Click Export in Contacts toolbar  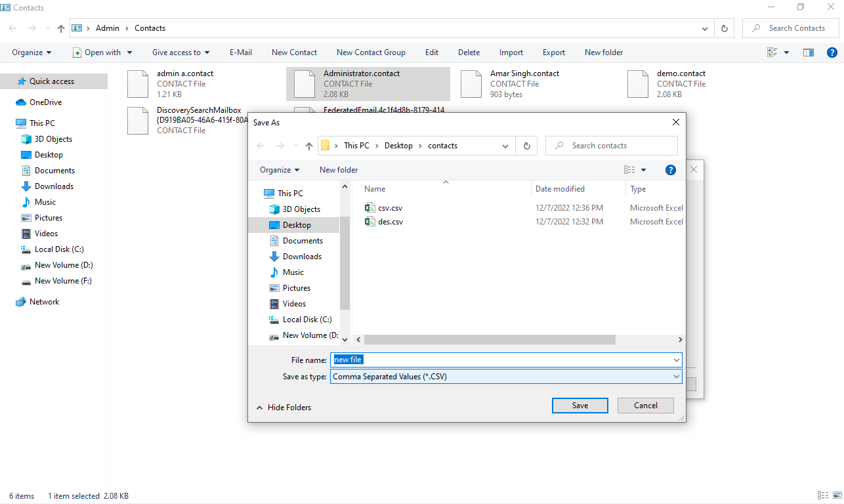pyautogui.click(x=554, y=52)
